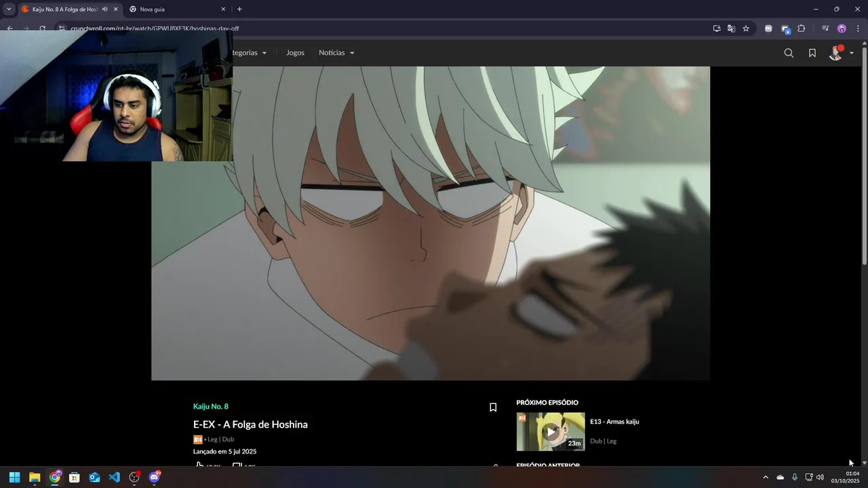Show hidden system tray icons
This screenshot has height=488, width=868.
766,477
